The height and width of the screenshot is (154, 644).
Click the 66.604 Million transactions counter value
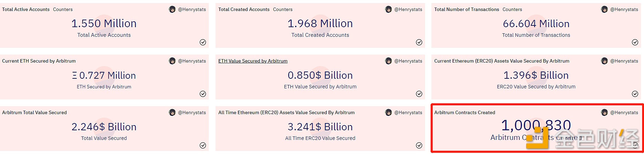tap(536, 24)
